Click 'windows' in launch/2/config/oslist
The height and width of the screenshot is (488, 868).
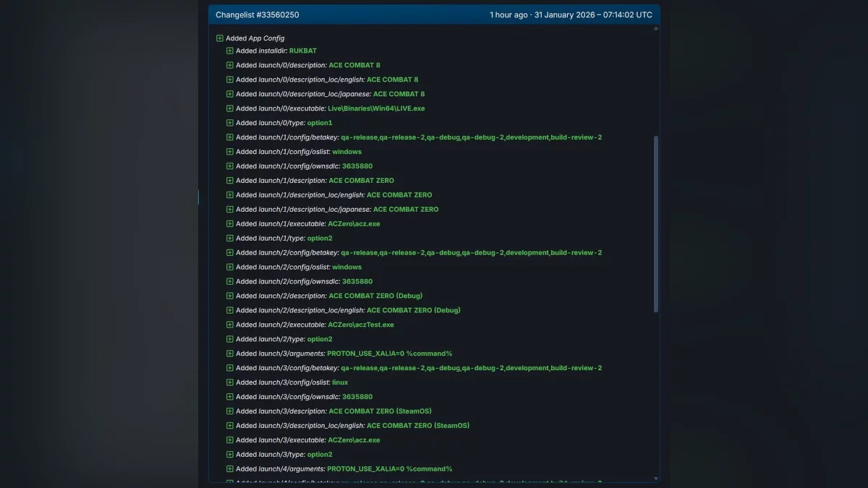click(347, 267)
